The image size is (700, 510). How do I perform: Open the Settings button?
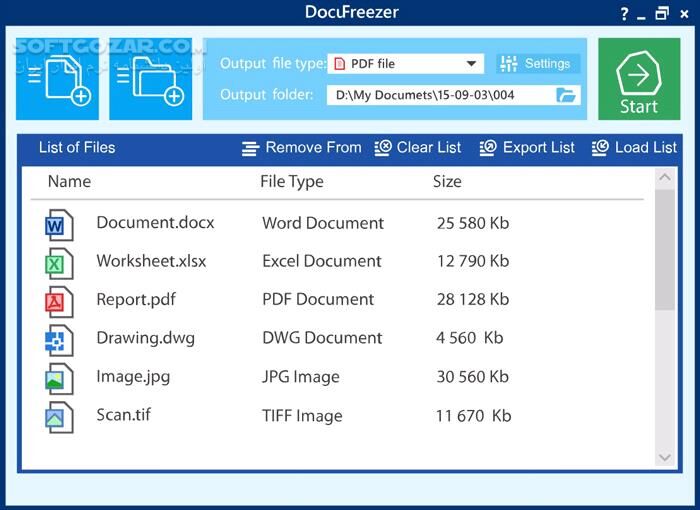pos(538,63)
